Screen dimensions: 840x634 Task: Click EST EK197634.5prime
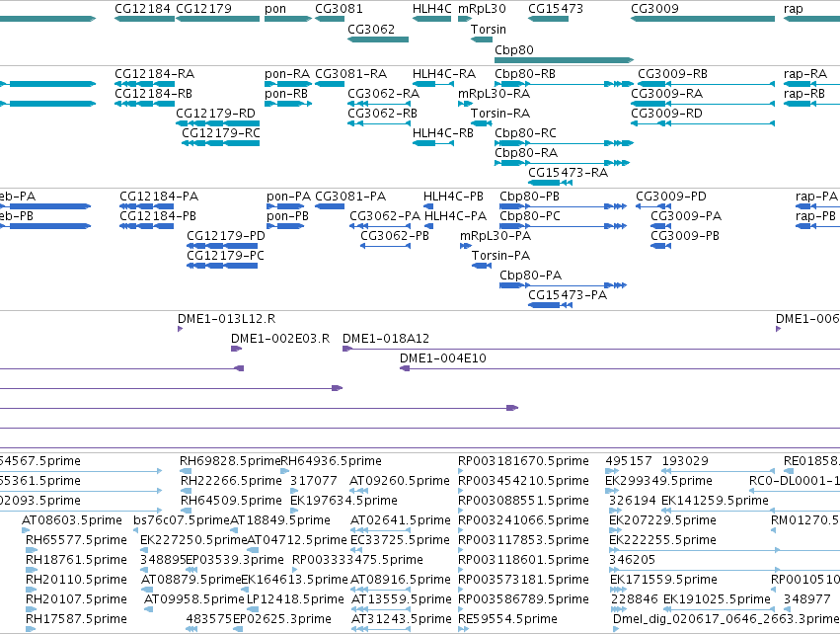tap(344, 501)
